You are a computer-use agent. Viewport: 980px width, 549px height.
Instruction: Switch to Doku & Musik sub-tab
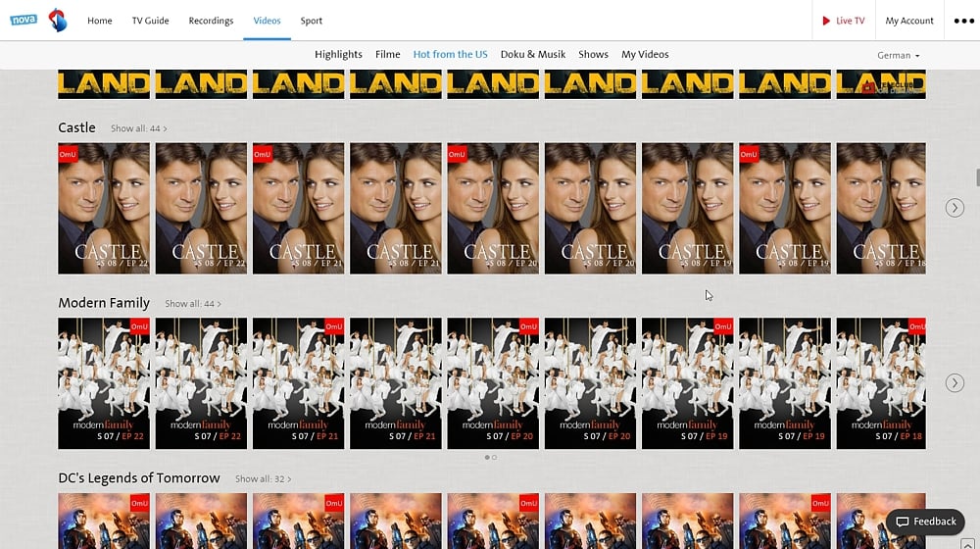click(x=532, y=54)
